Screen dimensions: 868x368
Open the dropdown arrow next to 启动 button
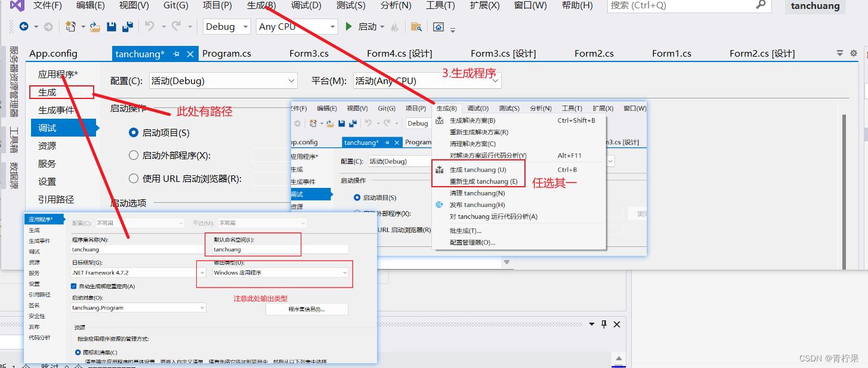(x=382, y=27)
